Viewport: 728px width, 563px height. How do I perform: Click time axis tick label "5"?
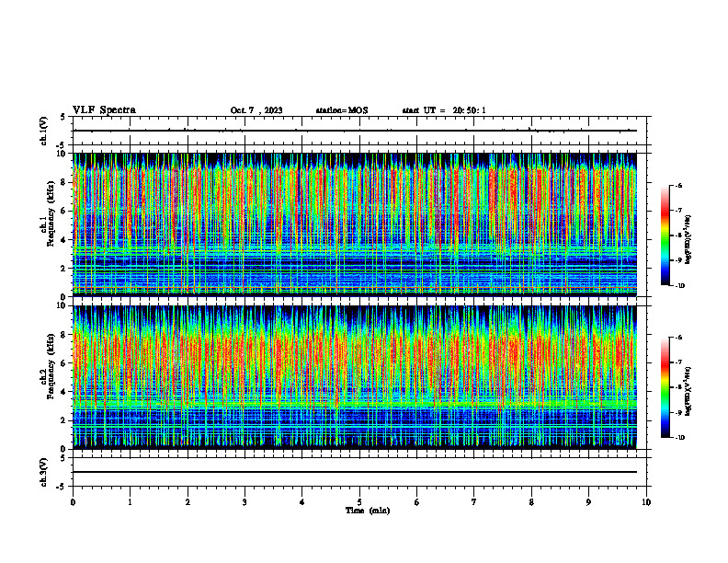pos(359,502)
